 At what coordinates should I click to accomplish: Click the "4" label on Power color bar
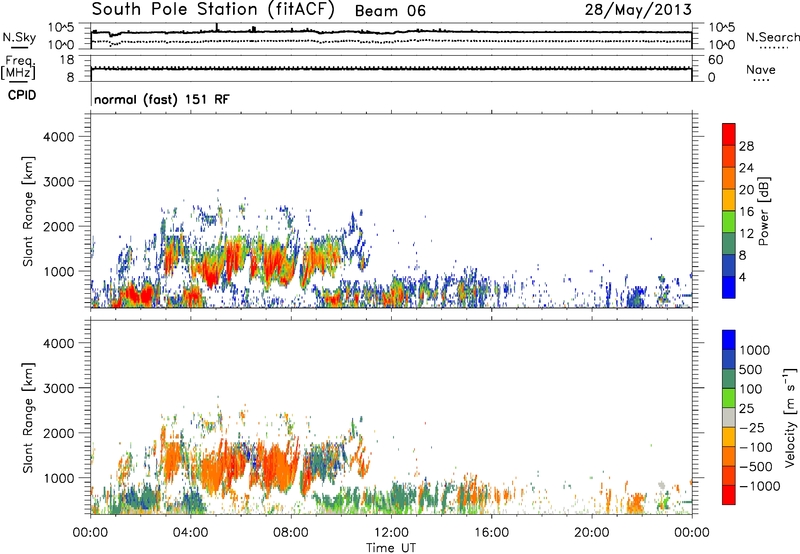point(743,277)
